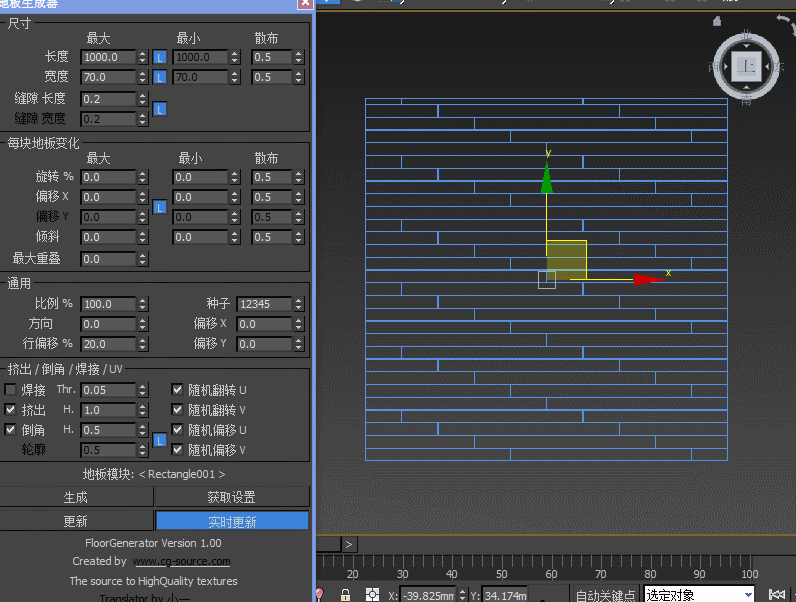Toggle the length max/min lock L button

tap(159, 58)
